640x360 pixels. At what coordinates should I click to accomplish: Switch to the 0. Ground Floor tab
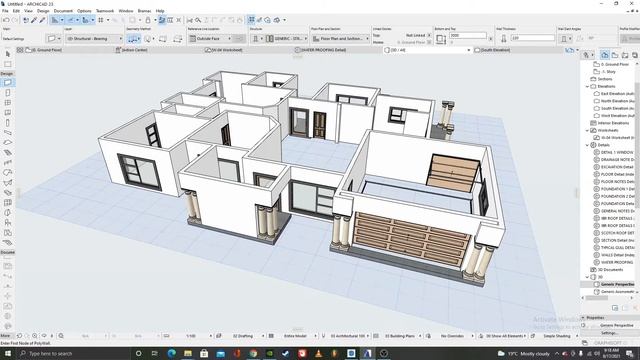click(44, 50)
